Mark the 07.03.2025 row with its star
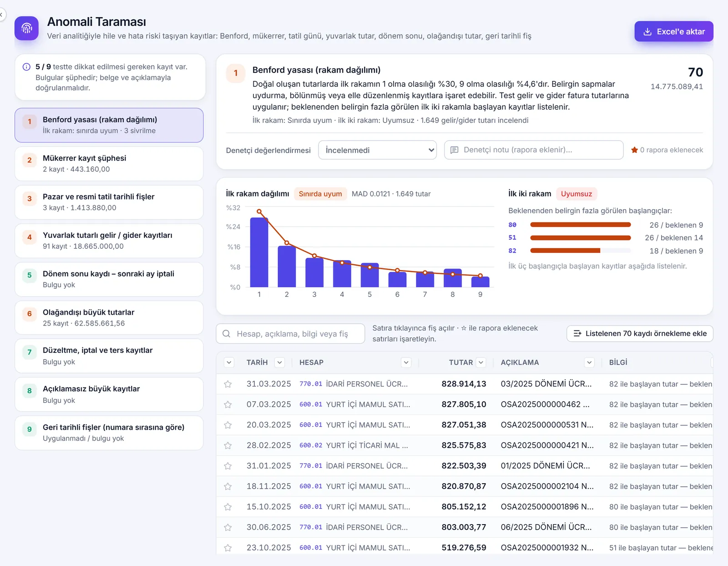 (x=228, y=405)
